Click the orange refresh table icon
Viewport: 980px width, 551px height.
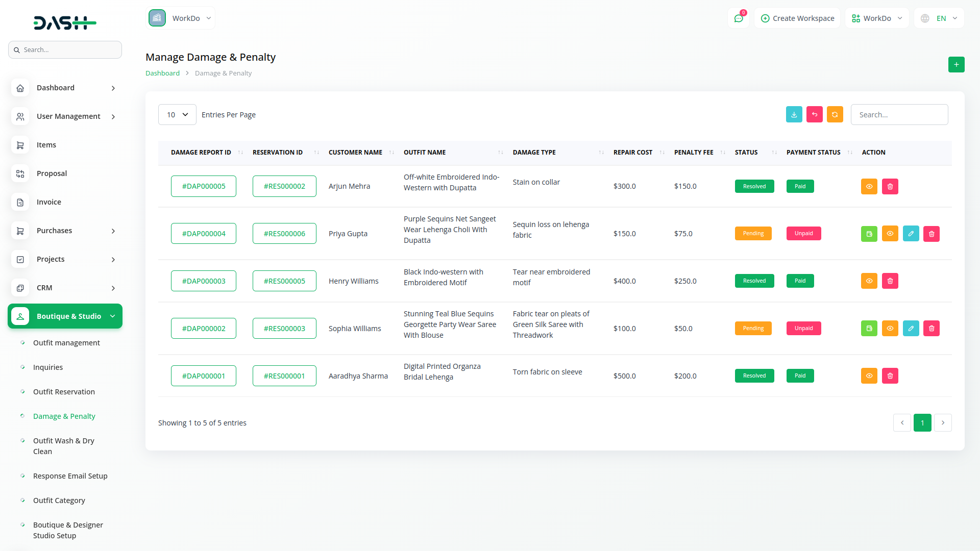tap(835, 115)
